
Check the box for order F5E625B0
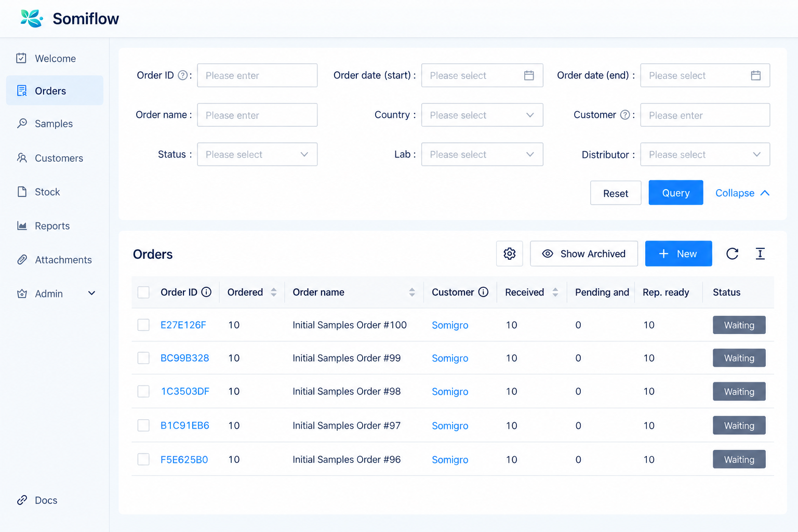click(x=143, y=459)
